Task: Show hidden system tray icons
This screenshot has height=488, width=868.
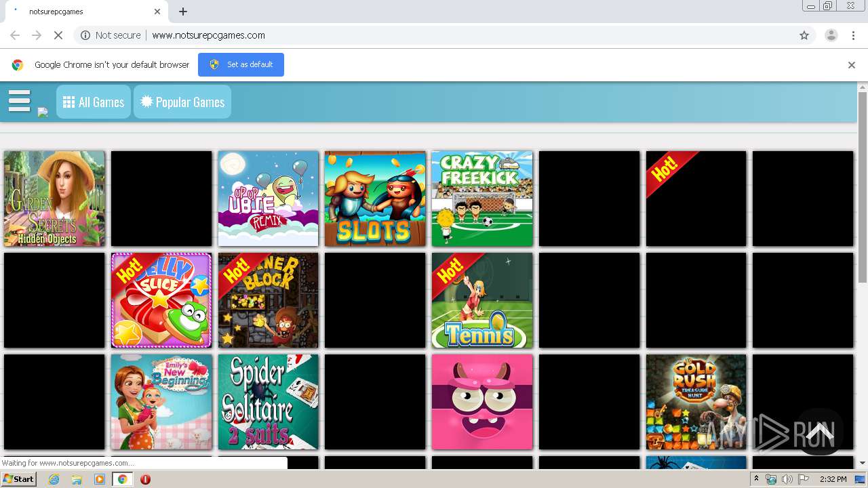Action: click(x=756, y=479)
